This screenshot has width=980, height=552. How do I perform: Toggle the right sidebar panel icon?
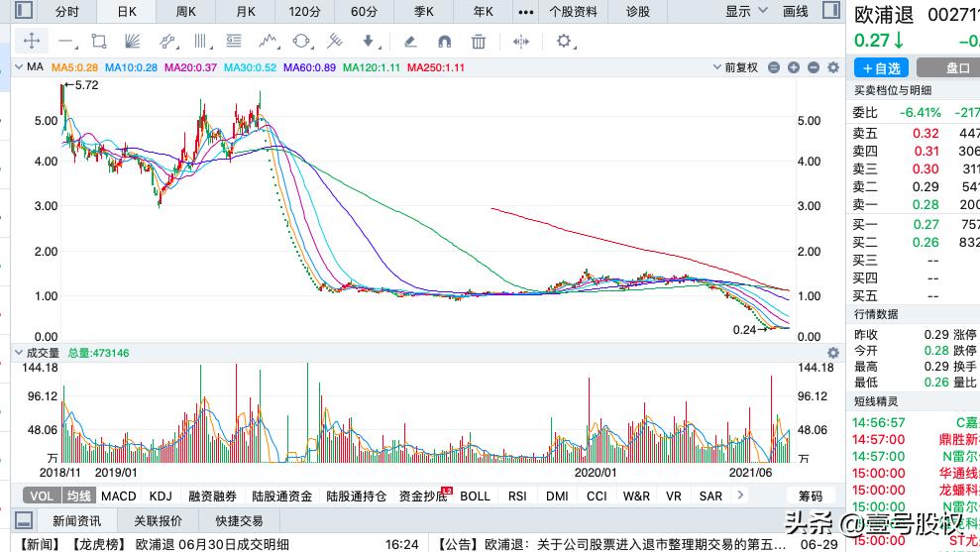831,11
